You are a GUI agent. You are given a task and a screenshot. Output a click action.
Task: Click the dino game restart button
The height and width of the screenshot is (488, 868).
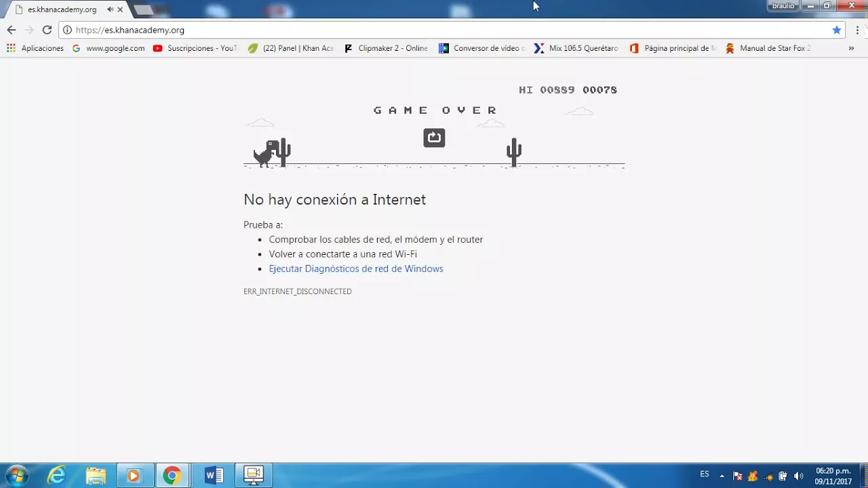tap(434, 138)
